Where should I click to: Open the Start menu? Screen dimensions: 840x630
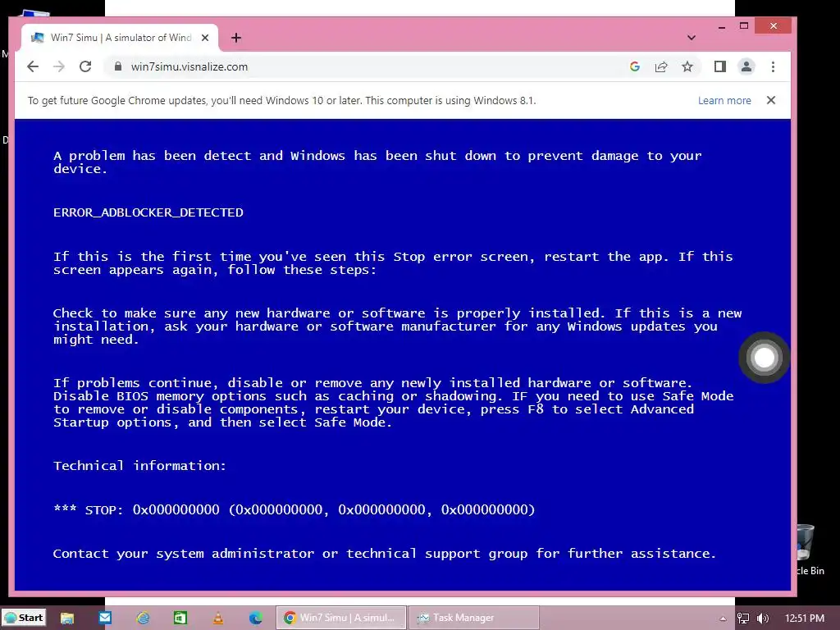24,618
